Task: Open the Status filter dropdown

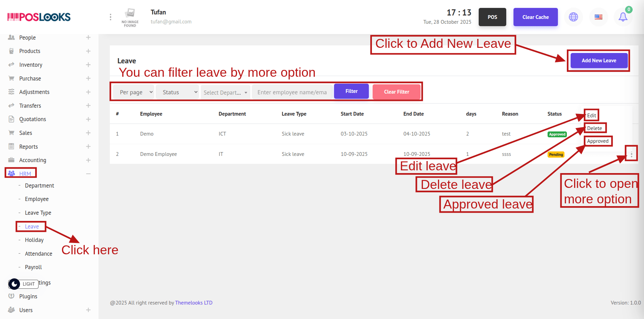Action: pyautogui.click(x=177, y=92)
